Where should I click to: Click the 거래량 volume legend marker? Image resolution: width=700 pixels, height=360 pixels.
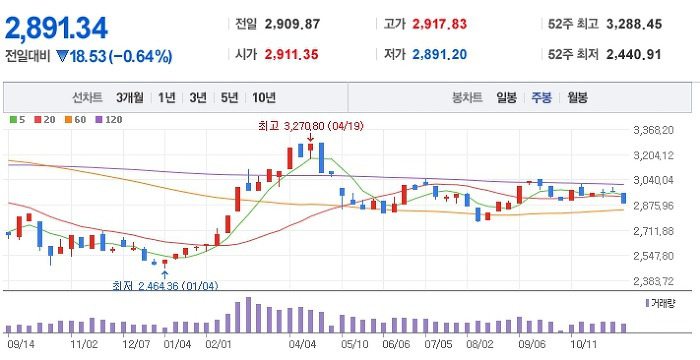coord(647,303)
